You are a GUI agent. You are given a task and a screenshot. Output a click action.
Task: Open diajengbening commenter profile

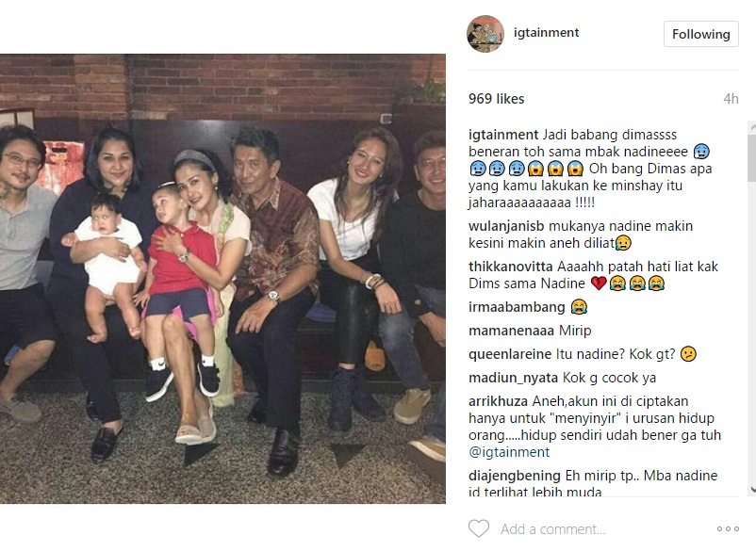(515, 476)
